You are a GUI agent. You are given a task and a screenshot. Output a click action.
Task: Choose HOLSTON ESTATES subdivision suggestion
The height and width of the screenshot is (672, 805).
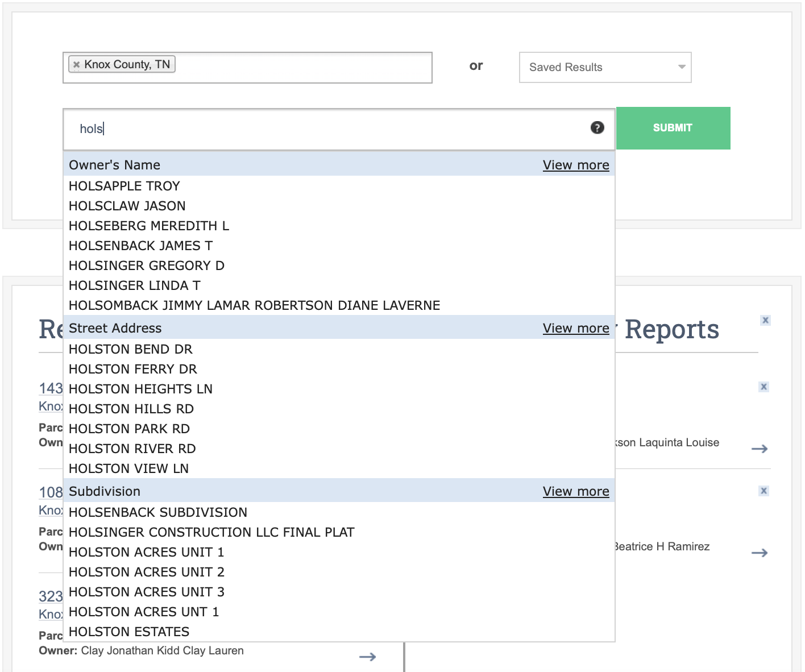click(129, 632)
